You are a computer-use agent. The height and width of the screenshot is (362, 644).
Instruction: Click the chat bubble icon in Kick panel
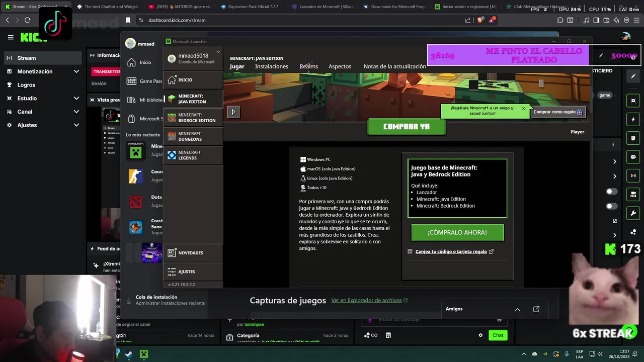click(633, 157)
